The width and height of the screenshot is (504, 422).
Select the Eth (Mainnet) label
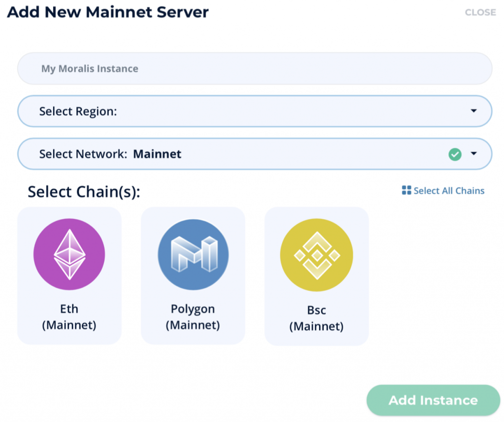69,317
